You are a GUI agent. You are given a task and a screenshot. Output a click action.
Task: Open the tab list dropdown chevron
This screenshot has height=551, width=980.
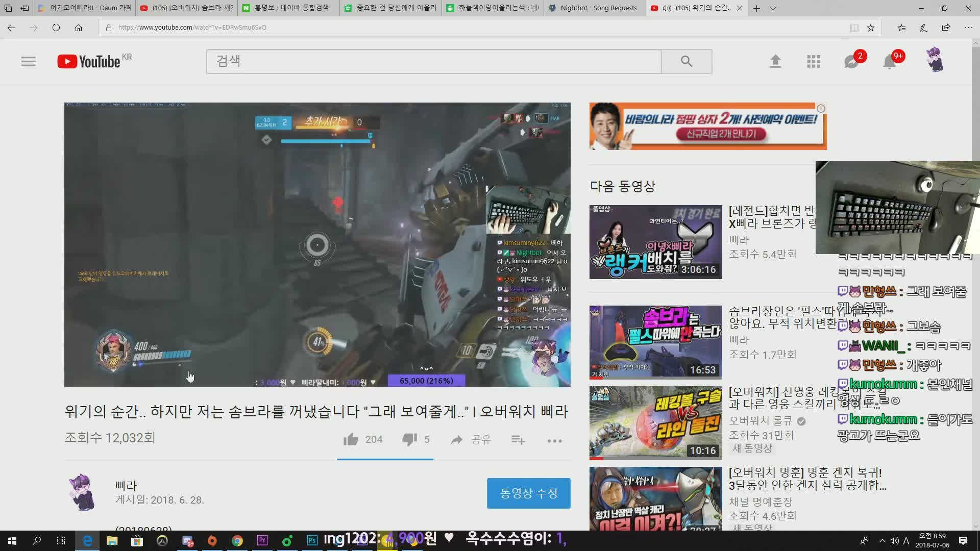coord(773,8)
